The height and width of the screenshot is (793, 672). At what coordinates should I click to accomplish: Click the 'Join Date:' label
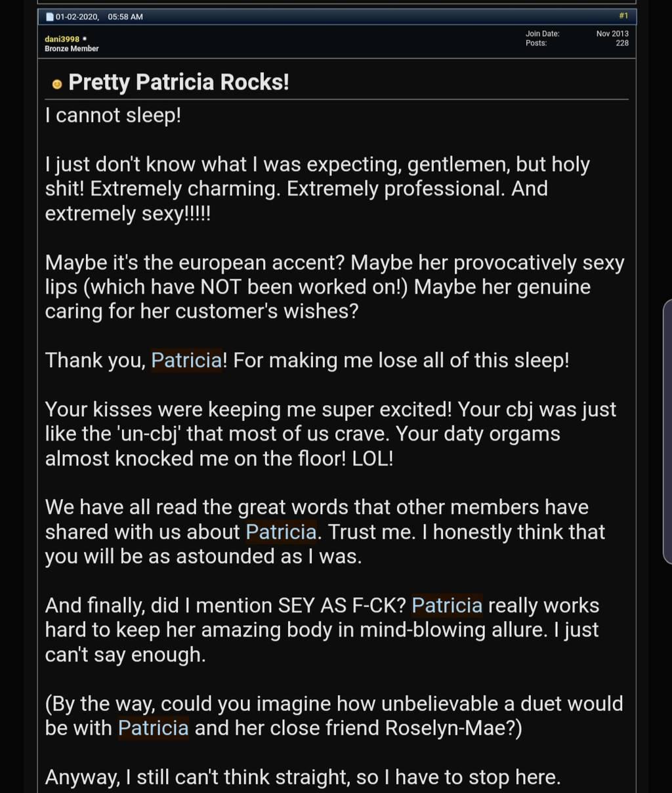[x=542, y=33]
